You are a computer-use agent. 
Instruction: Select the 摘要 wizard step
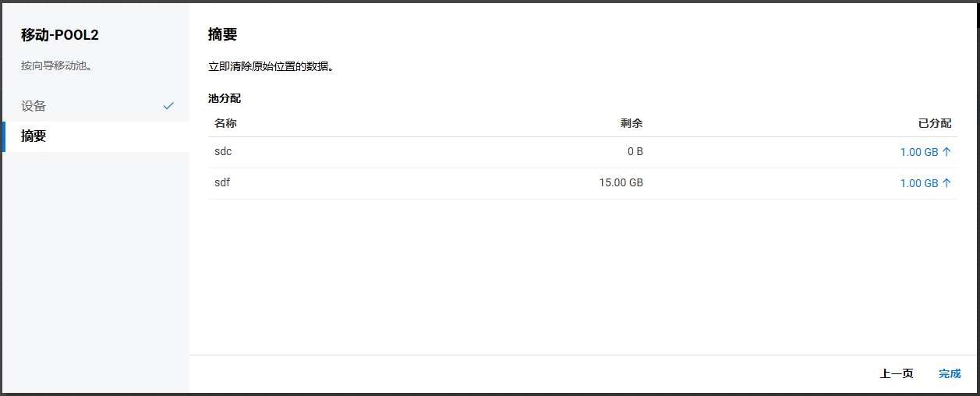coord(34,136)
